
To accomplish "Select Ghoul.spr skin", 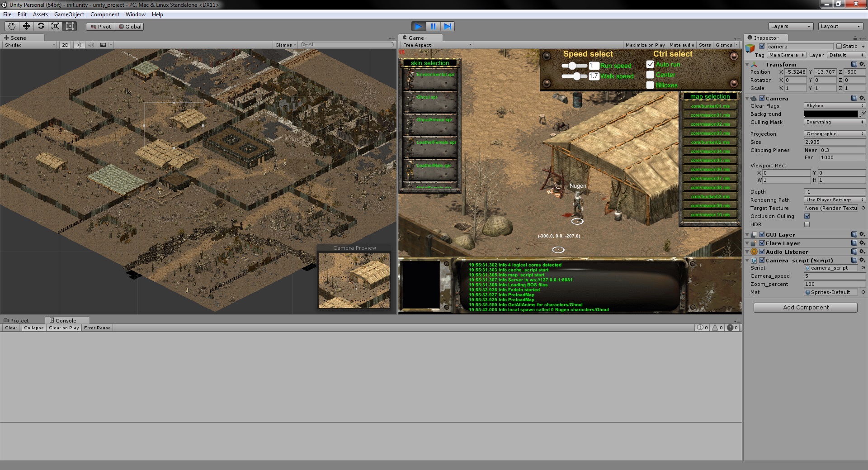I will [430, 103].
